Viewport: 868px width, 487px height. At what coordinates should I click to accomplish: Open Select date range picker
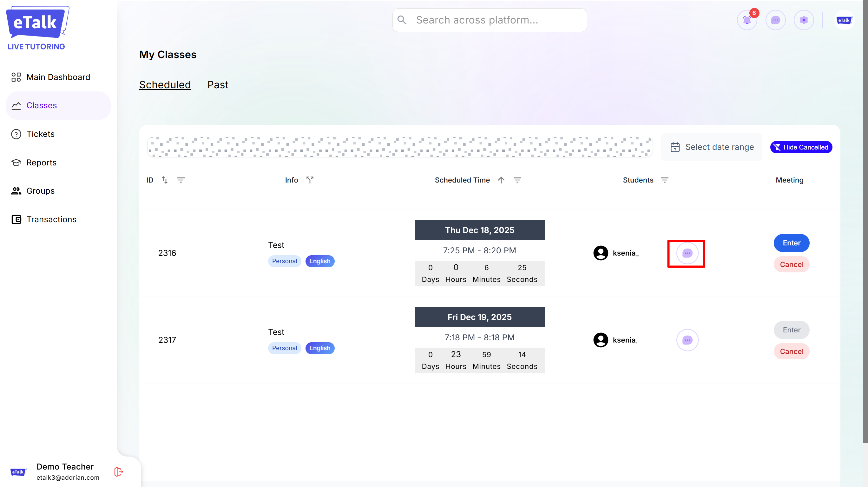(712, 147)
